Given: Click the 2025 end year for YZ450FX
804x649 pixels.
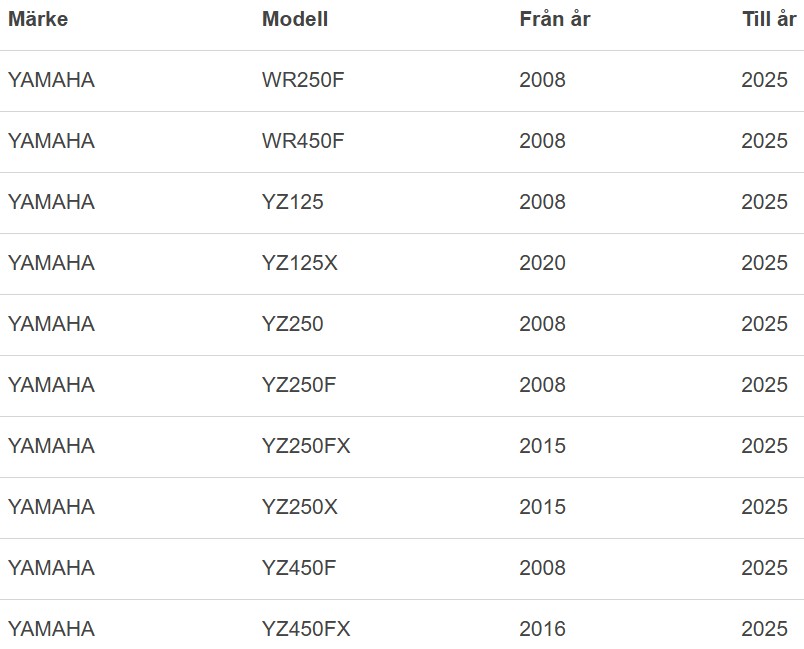Looking at the screenshot, I should pyautogui.click(x=764, y=629).
